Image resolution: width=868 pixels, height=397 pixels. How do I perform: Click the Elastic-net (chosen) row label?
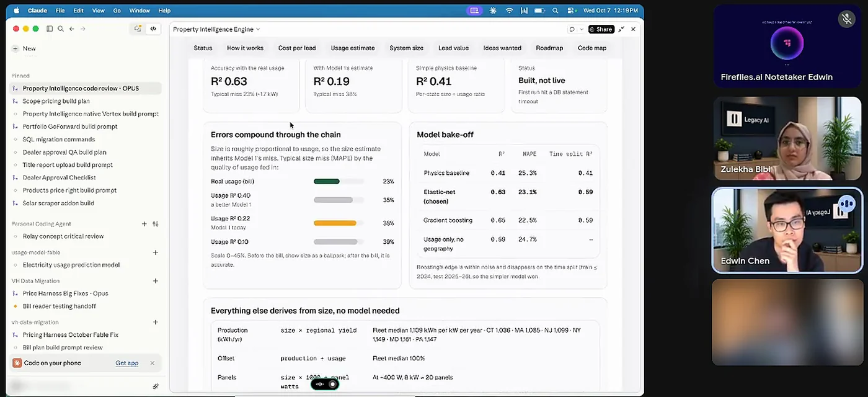[438, 197]
